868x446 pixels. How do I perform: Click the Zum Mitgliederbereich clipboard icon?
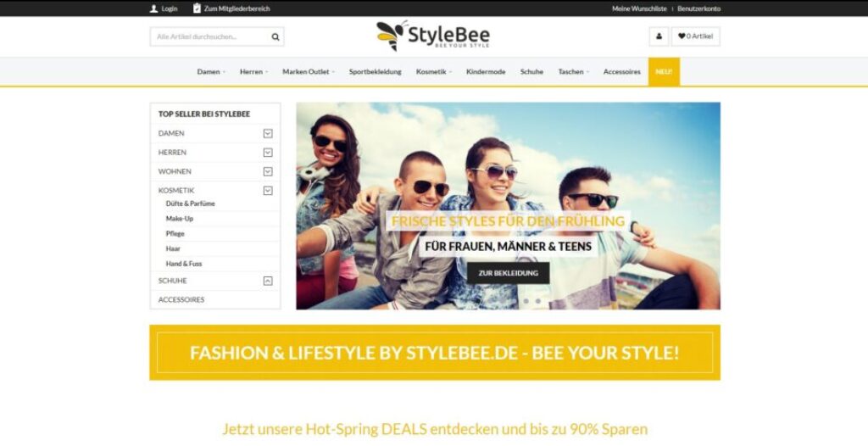(x=197, y=8)
